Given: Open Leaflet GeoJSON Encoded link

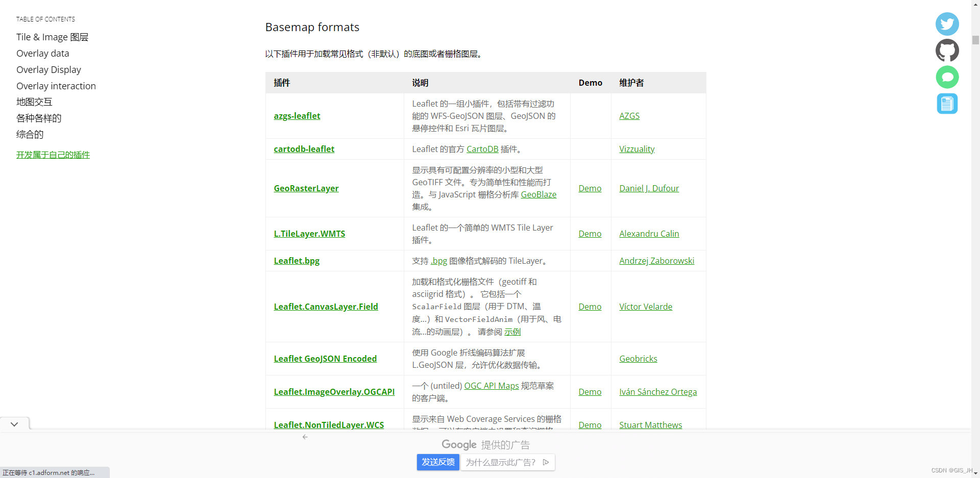Looking at the screenshot, I should click(x=325, y=359).
